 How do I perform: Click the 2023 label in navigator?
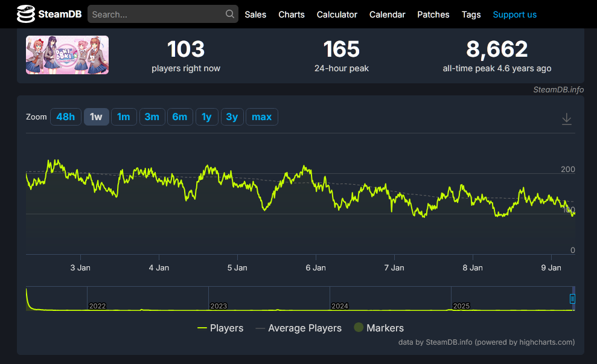point(219,306)
